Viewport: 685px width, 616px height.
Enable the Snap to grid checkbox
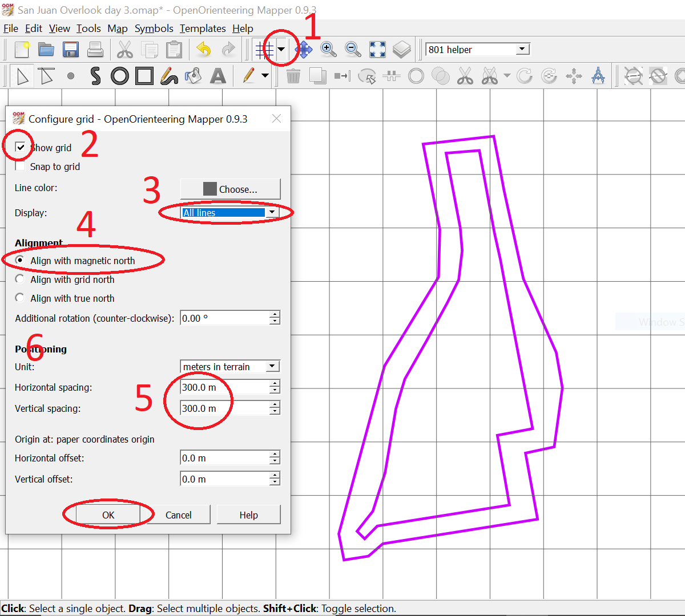point(21,167)
